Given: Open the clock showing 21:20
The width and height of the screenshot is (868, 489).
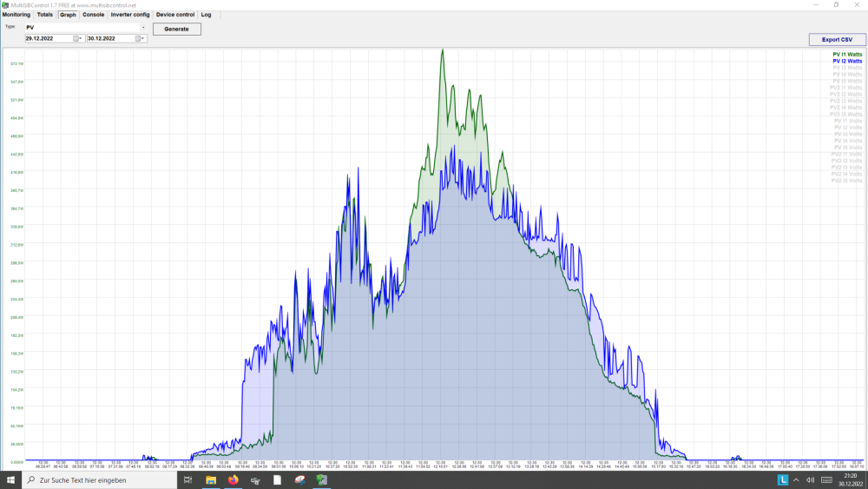Looking at the screenshot, I should 851,480.
